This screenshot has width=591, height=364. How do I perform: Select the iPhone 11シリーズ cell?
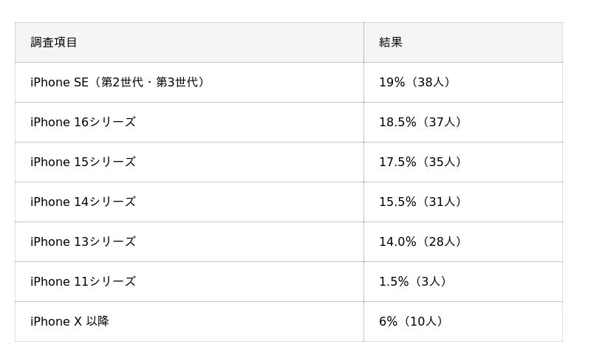(83, 282)
